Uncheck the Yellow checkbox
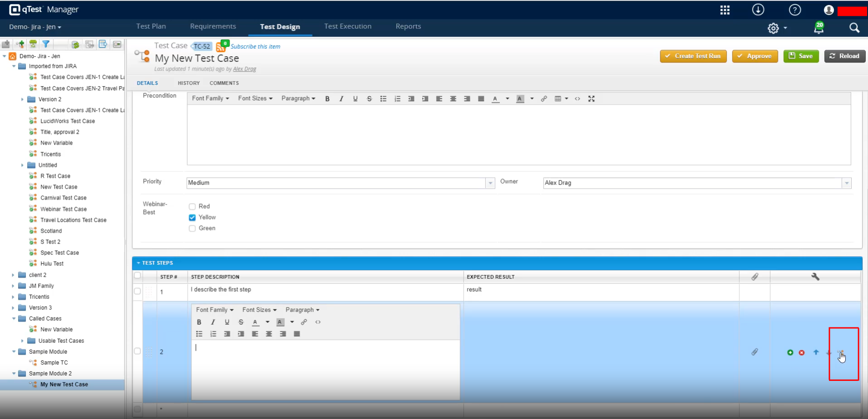This screenshot has width=868, height=419. tap(192, 218)
